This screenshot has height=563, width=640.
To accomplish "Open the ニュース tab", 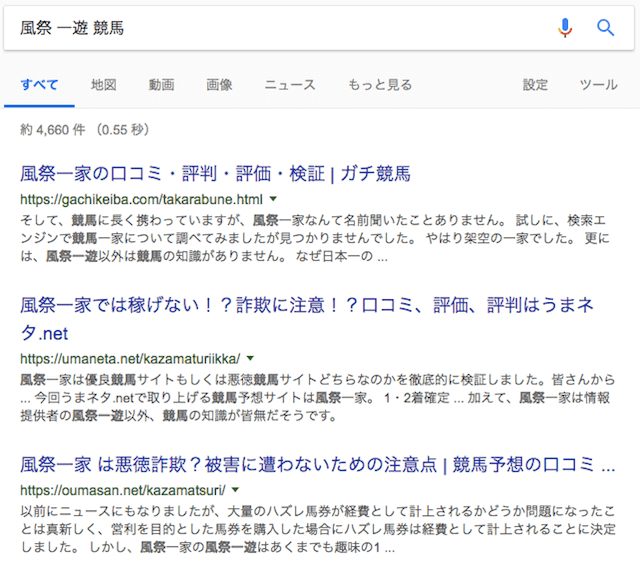I will [x=290, y=85].
